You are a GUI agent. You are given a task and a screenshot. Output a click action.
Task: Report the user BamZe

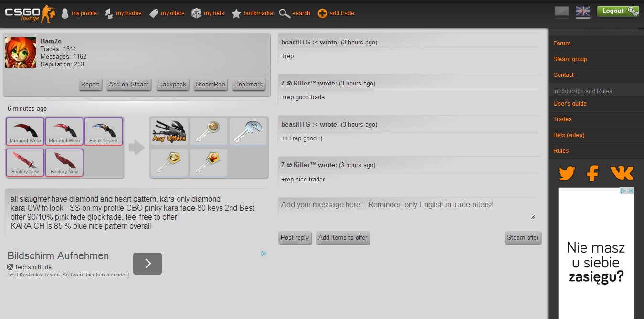click(x=90, y=85)
